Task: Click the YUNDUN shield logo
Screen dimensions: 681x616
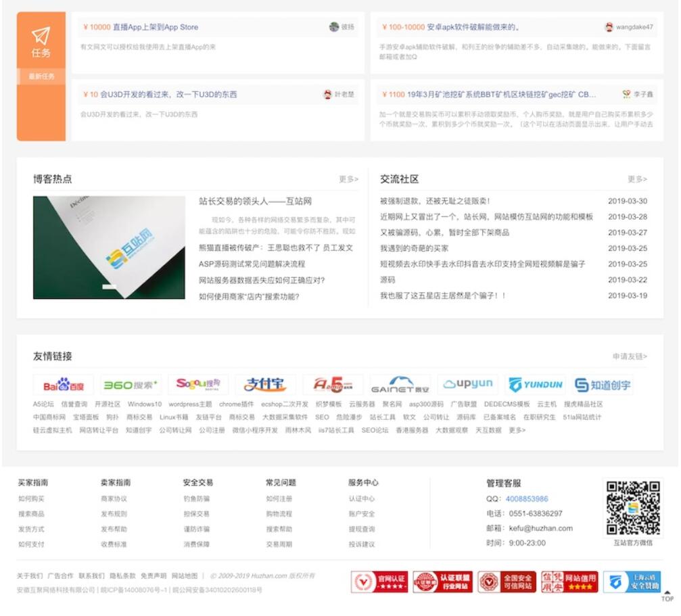Action: pyautogui.click(x=536, y=383)
